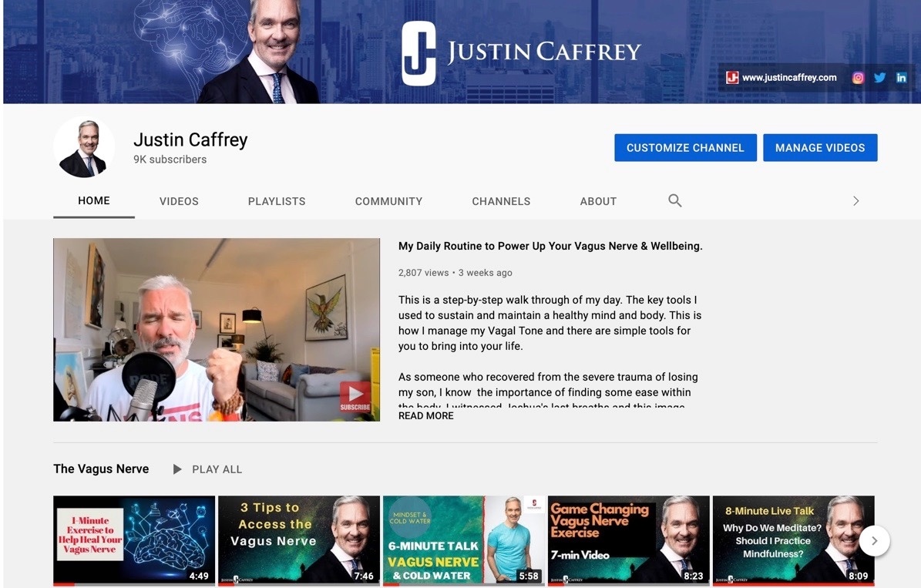
Task: Open the Instagram icon in the banner
Action: (858, 78)
